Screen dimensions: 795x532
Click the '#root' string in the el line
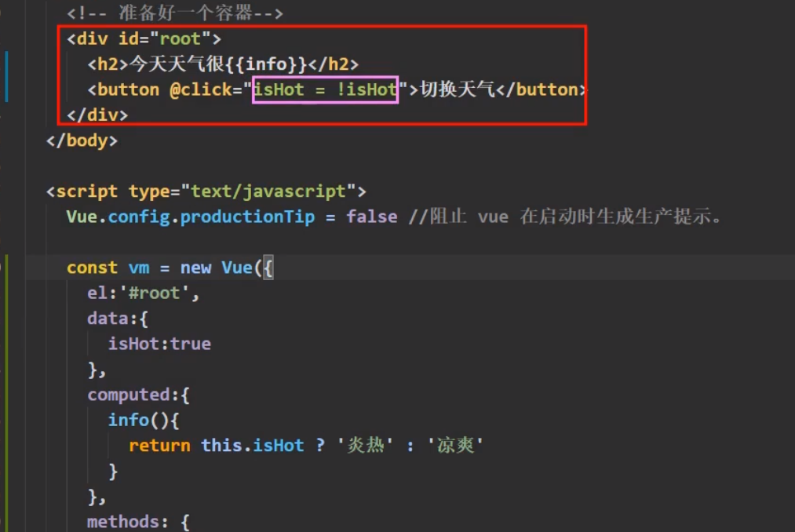[154, 293]
